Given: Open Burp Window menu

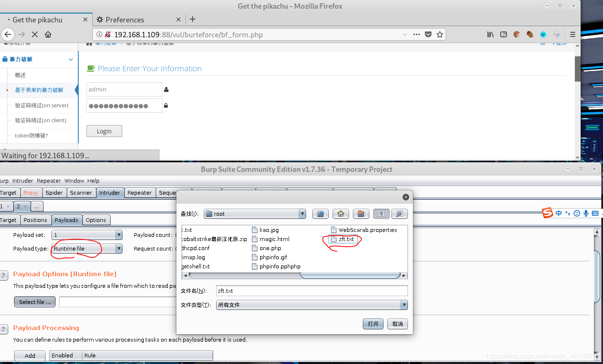Looking at the screenshot, I should click(74, 181).
